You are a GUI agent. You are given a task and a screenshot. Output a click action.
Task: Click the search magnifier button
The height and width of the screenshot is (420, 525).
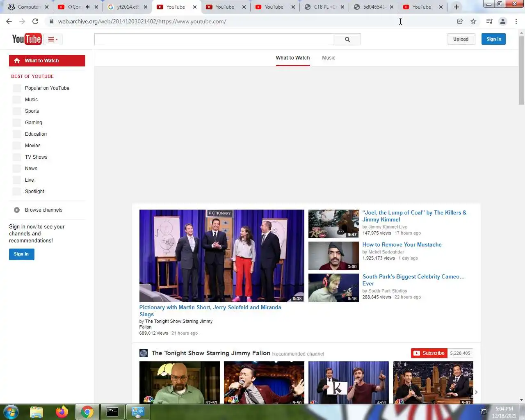click(347, 39)
